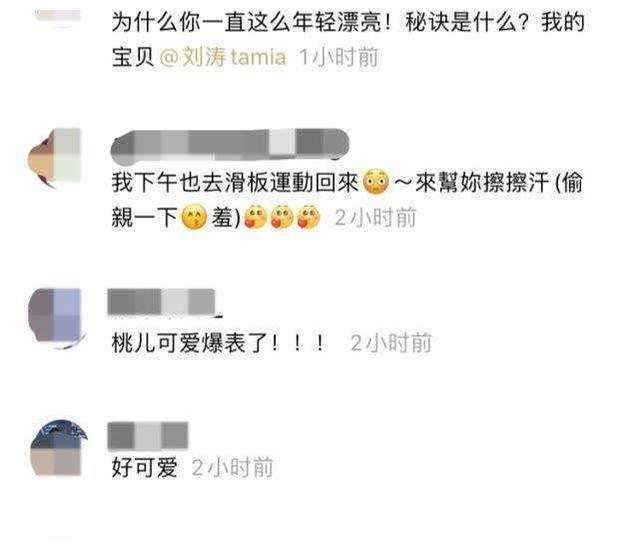640x549 pixels.
Task: Tap the middle heart-kiss emoji
Action: pos(282,217)
